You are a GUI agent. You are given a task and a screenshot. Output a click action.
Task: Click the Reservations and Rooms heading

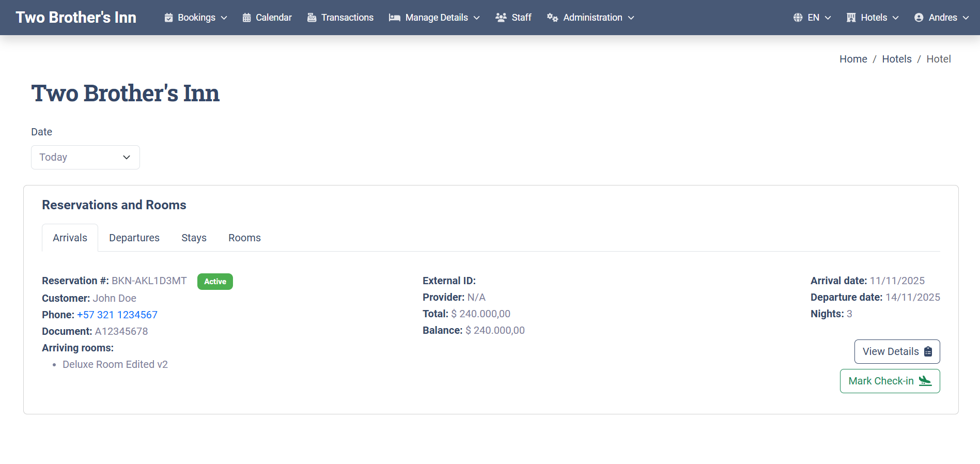click(114, 205)
